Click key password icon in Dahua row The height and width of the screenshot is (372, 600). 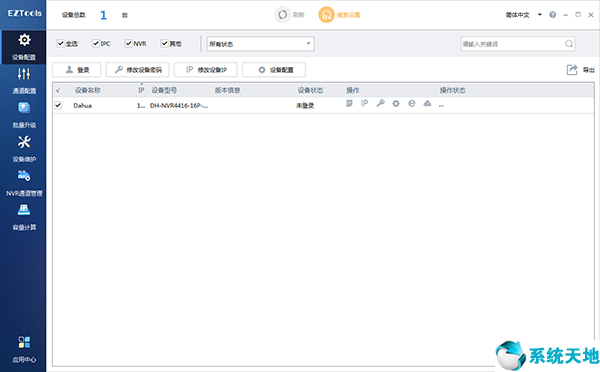[380, 103]
